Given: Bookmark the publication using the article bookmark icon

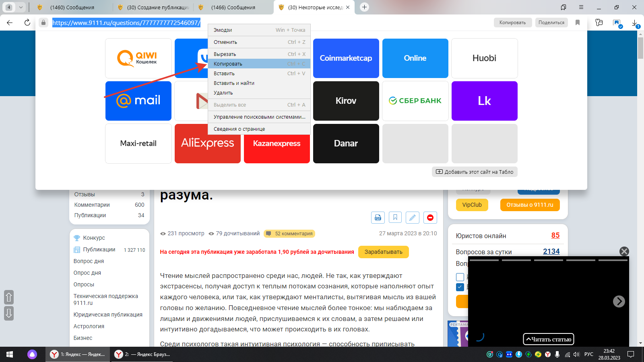Looking at the screenshot, I should 395,218.
